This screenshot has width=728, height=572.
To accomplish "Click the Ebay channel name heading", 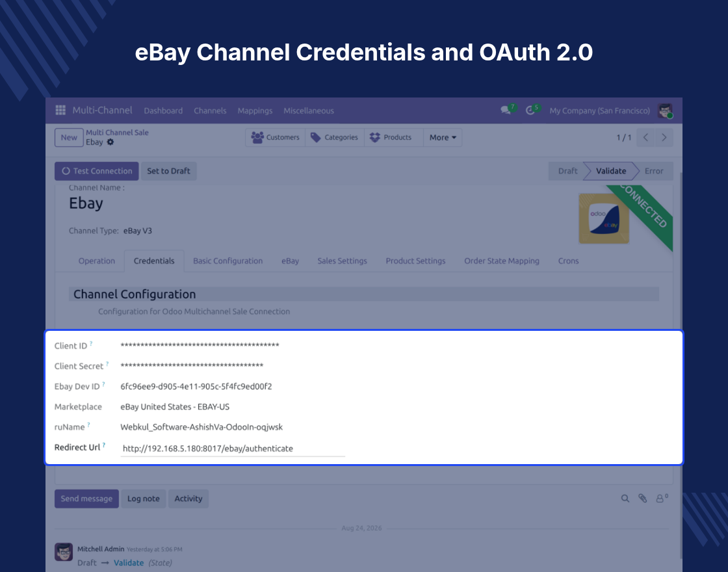I will (x=86, y=203).
